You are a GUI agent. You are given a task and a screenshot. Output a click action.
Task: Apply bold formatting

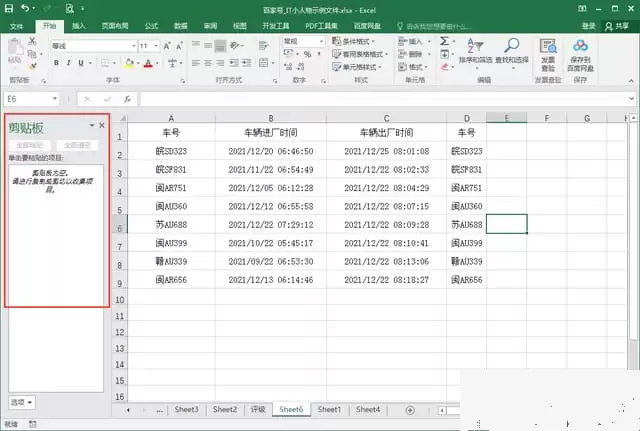pyautogui.click(x=56, y=63)
